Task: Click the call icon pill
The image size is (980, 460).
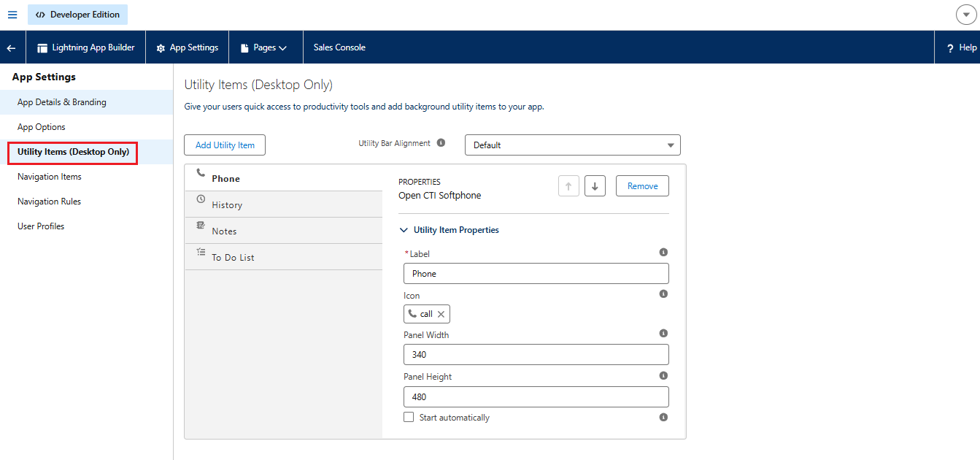Action: click(x=426, y=314)
